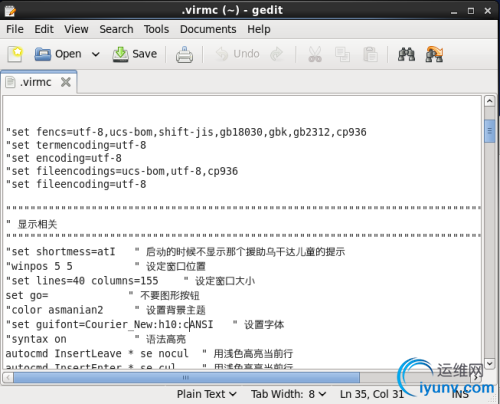Click the vertical scrollbar thumb
500x404 pixels.
click(x=489, y=131)
